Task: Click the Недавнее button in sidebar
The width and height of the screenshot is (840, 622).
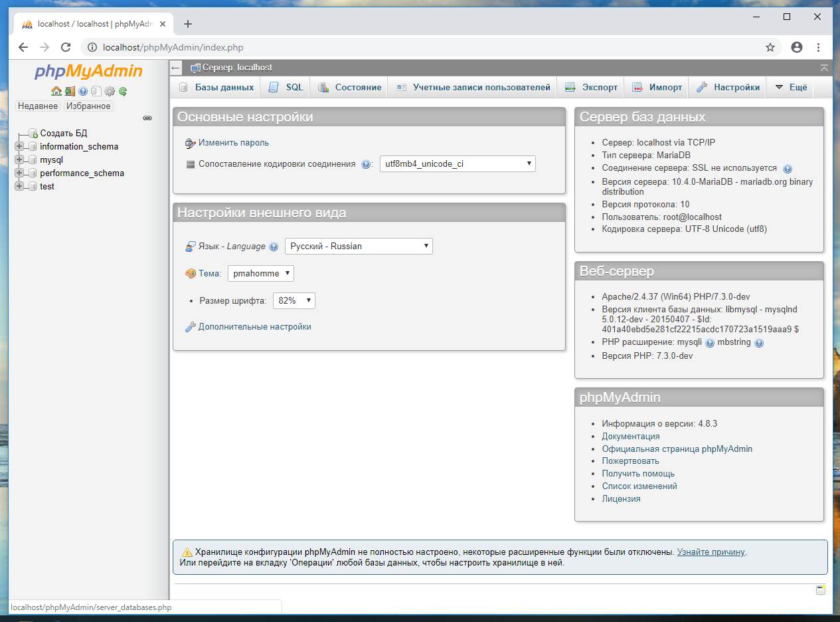Action: [38, 106]
